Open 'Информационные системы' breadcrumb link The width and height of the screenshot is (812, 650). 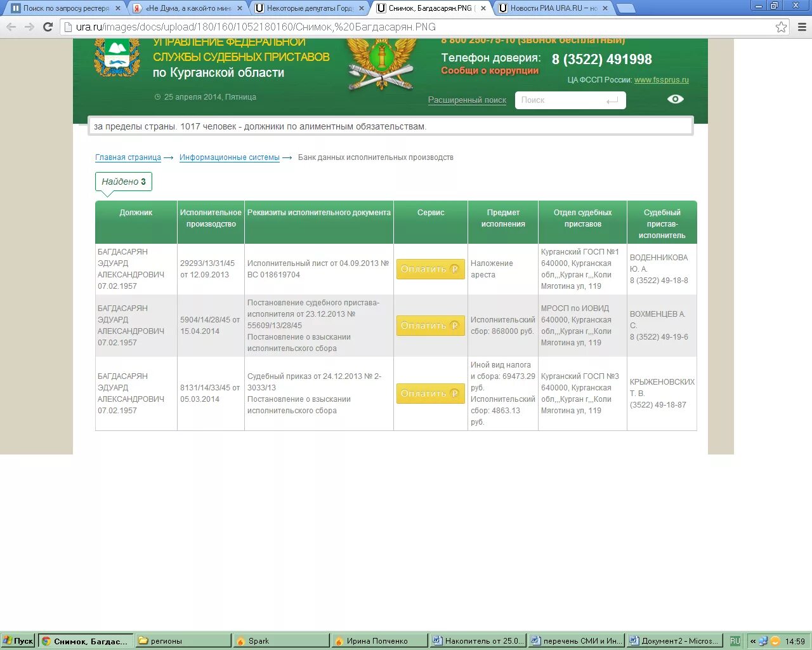pyautogui.click(x=229, y=157)
